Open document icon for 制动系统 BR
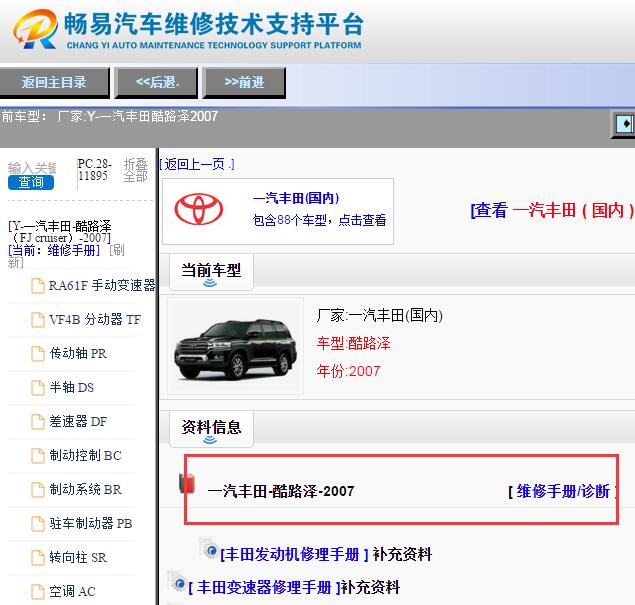 [x=38, y=490]
